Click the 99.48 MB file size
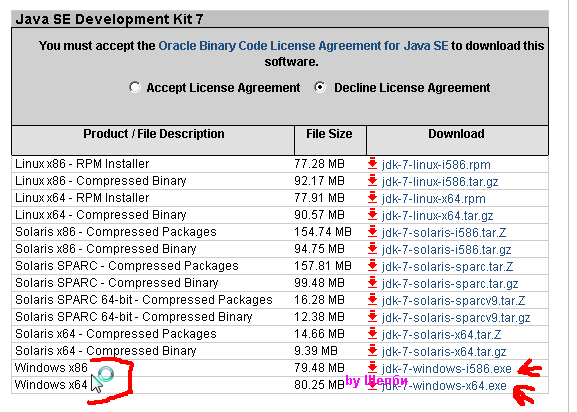 click(319, 283)
